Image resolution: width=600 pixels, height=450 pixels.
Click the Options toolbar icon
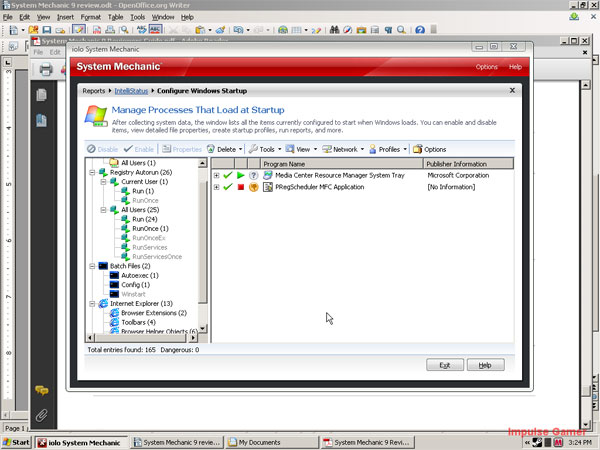[x=417, y=149]
